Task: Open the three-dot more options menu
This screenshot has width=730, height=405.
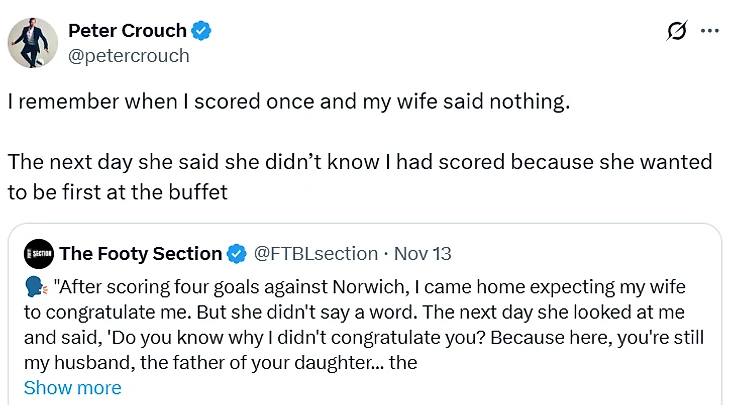Action: pyautogui.click(x=710, y=31)
